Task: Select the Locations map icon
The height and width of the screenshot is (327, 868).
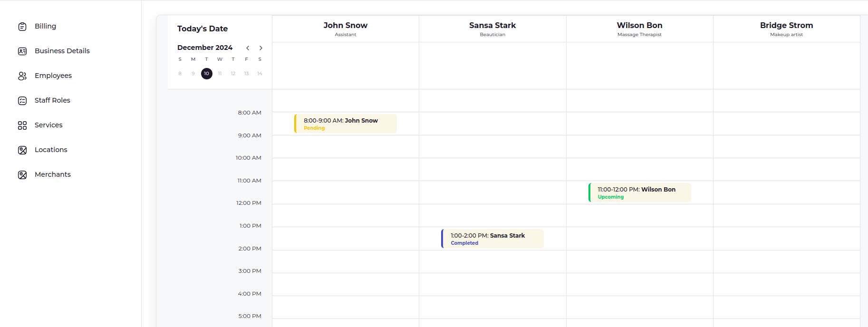Action: pyautogui.click(x=22, y=150)
